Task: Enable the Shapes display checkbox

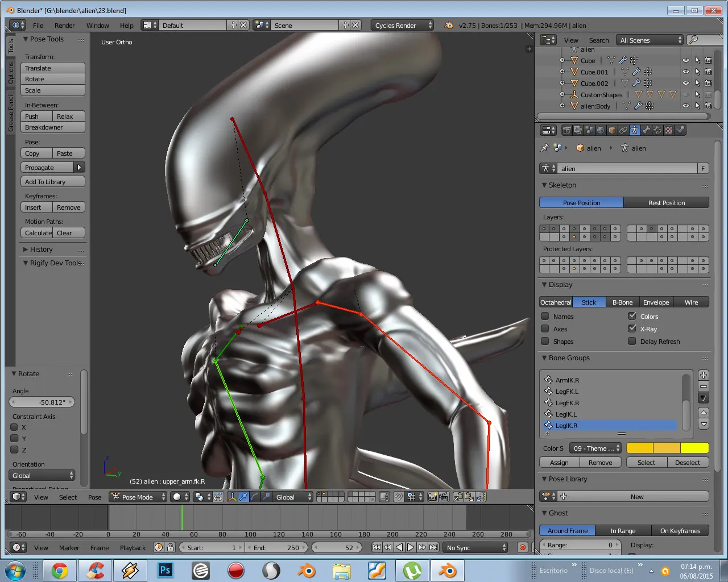Action: (545, 341)
